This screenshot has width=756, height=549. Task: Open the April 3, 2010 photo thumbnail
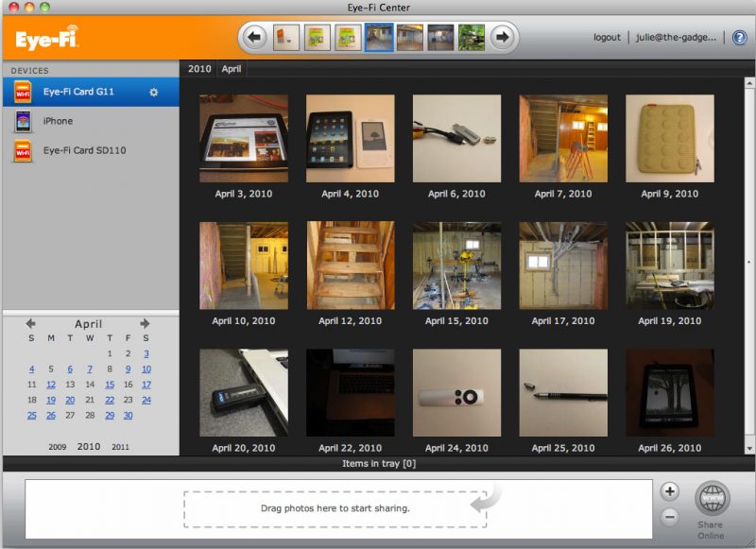244,138
